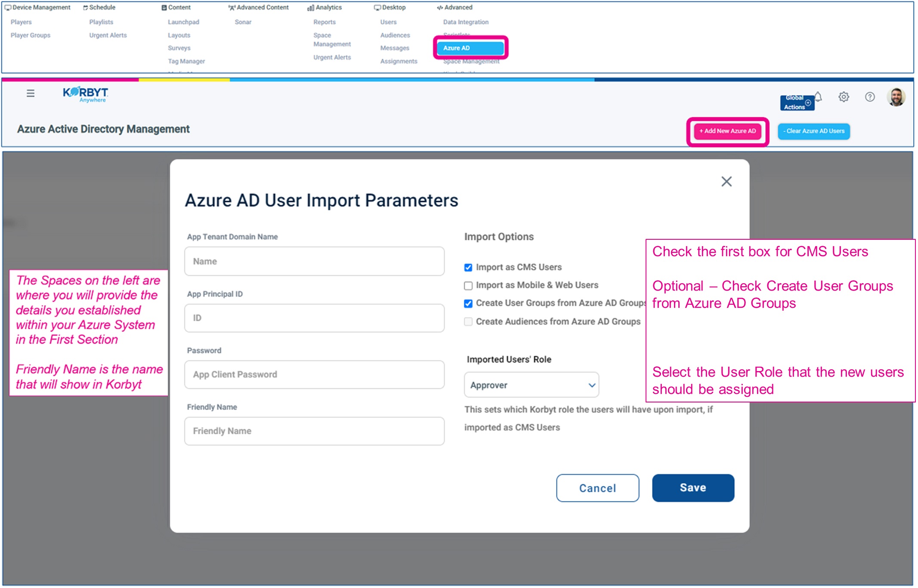Click the Cancel button
This screenshot has height=588, width=918.
(597, 488)
